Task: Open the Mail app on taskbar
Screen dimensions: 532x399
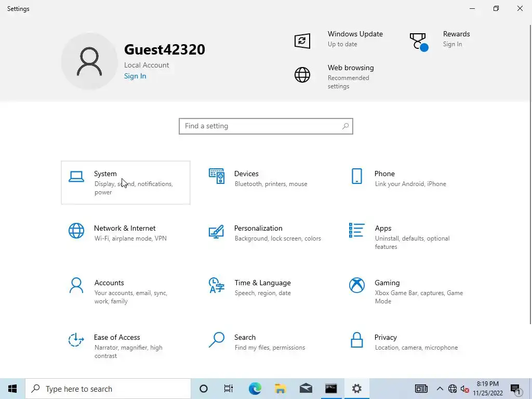Action: point(305,389)
